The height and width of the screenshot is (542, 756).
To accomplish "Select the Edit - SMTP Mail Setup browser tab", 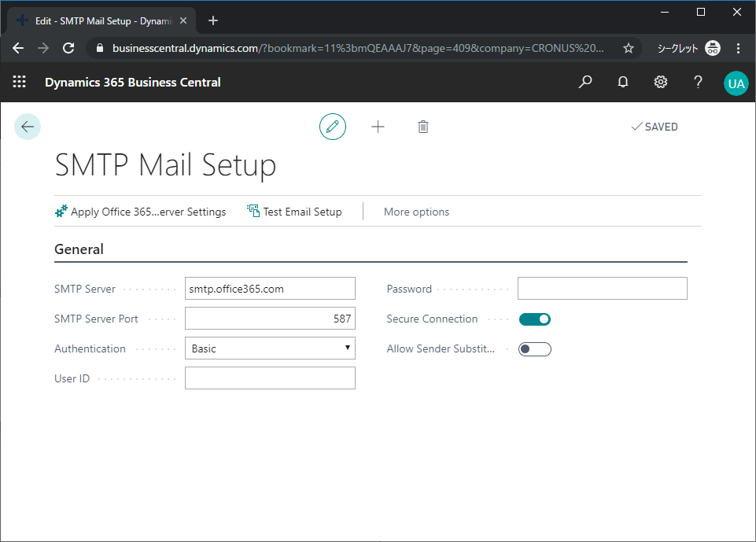I will [x=101, y=20].
